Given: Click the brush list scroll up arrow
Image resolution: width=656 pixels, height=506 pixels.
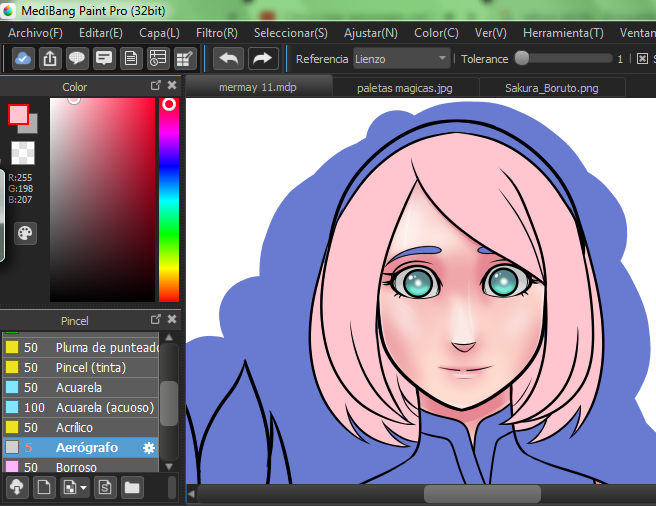Looking at the screenshot, I should point(169,337).
